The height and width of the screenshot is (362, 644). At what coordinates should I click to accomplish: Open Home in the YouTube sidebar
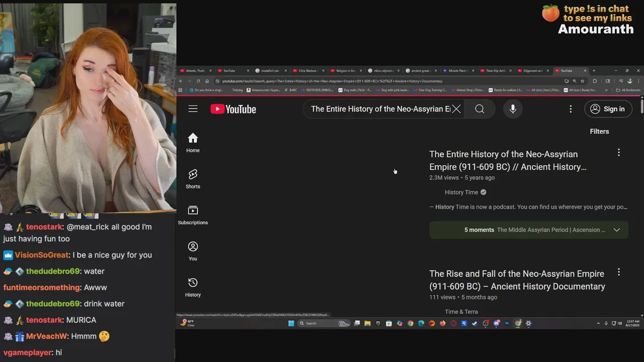tap(193, 143)
